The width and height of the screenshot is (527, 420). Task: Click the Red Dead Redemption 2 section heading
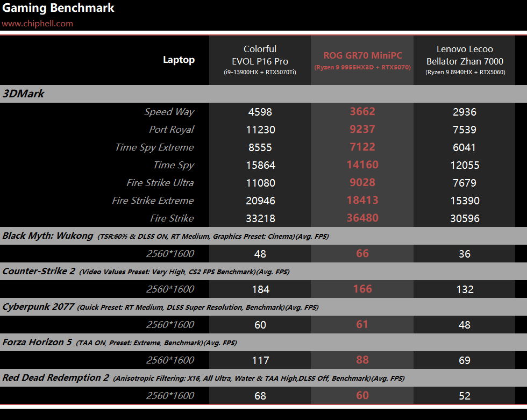pos(56,378)
